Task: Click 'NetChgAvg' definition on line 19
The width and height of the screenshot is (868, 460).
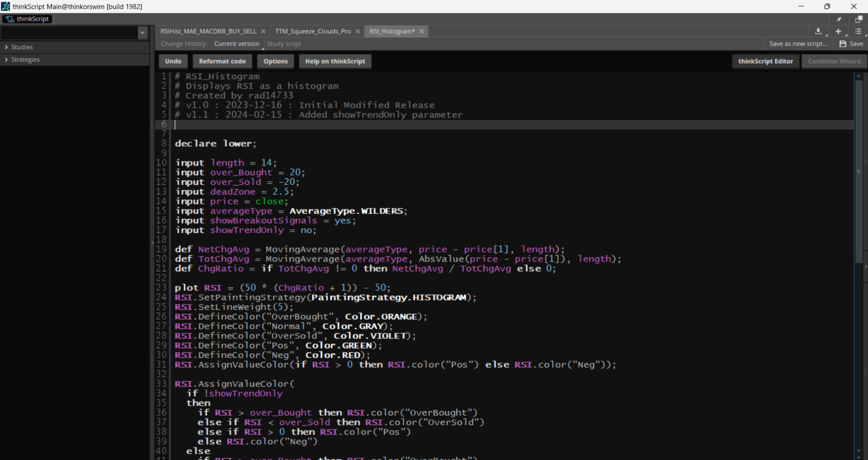Action: pyautogui.click(x=223, y=249)
